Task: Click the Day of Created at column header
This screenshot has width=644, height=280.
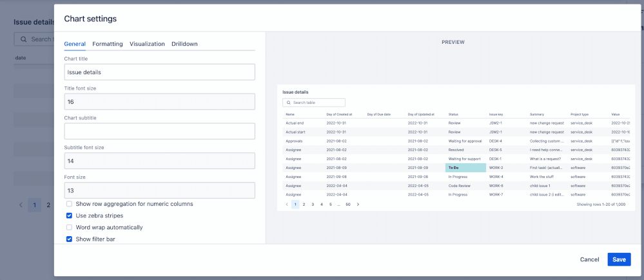Action: [339, 114]
